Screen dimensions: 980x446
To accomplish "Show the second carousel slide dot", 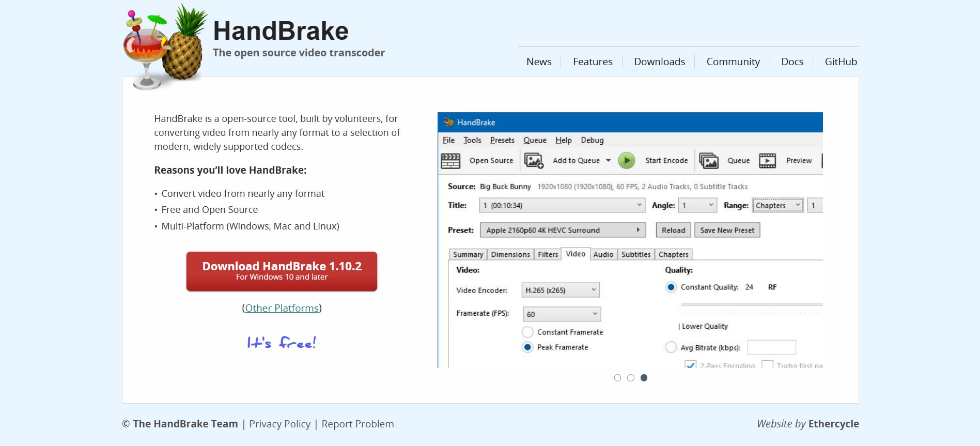I will click(631, 378).
